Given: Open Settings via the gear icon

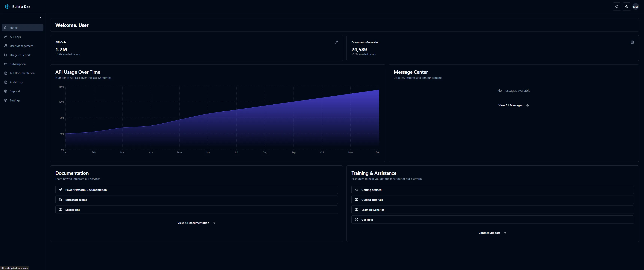Looking at the screenshot, I should 6,100.
